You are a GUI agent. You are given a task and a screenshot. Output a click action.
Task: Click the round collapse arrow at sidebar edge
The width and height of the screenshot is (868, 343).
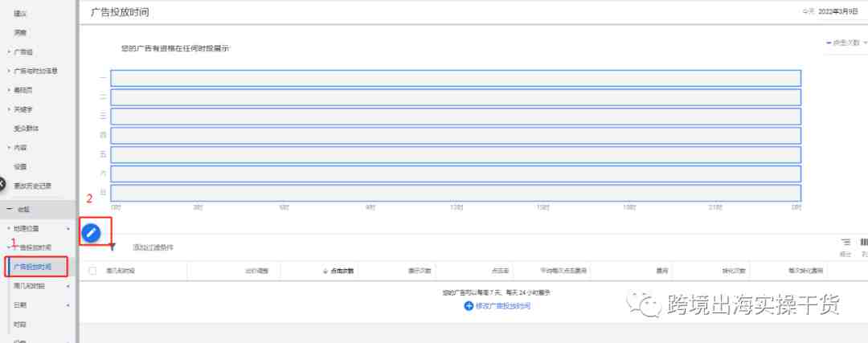pos(2,184)
